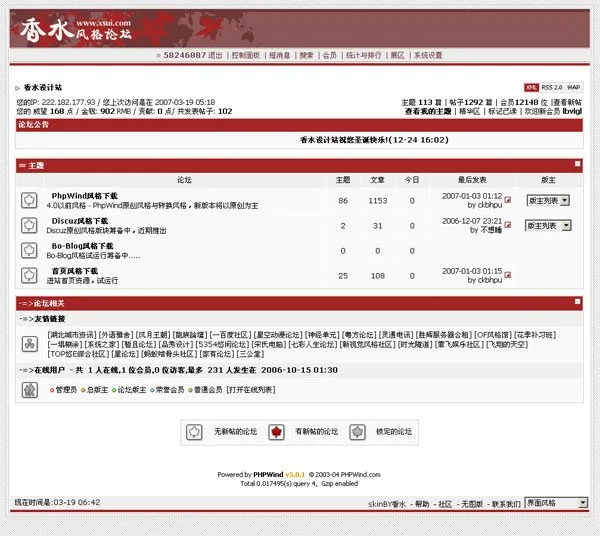Collapse the 主题 category section
The image size is (600, 536).
click(x=577, y=164)
